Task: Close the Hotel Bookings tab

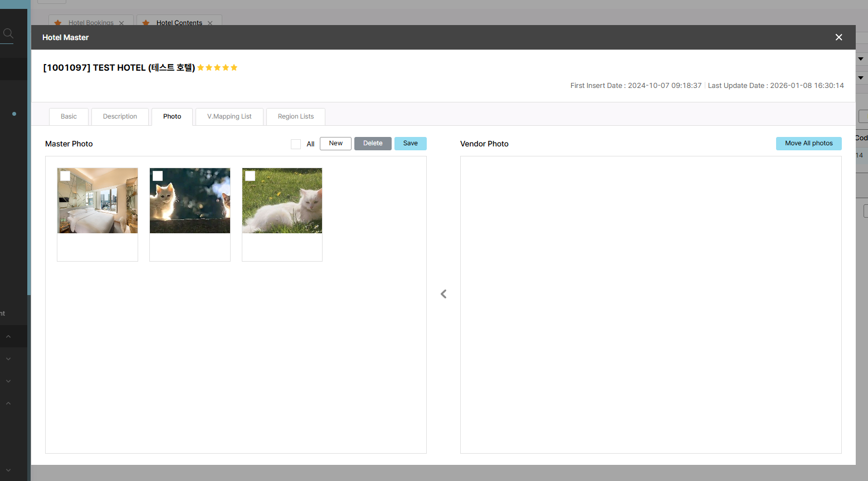Action: pyautogui.click(x=121, y=23)
